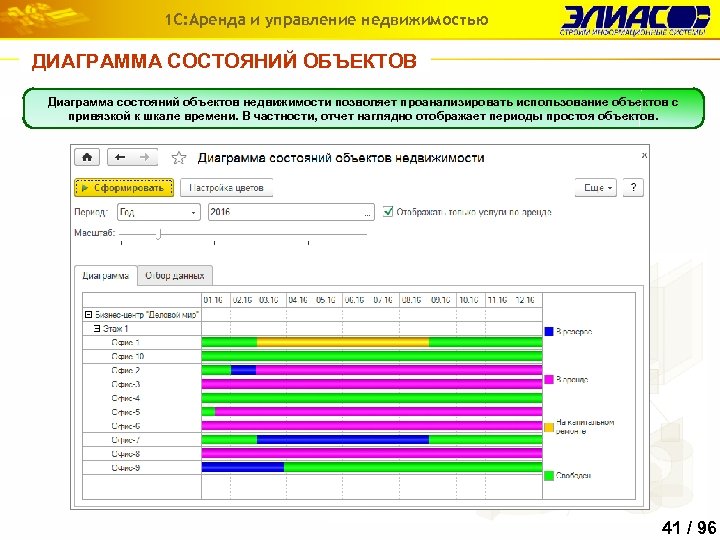Select the Офис-7 row label
Screen dimensions: 720x540
point(125,440)
